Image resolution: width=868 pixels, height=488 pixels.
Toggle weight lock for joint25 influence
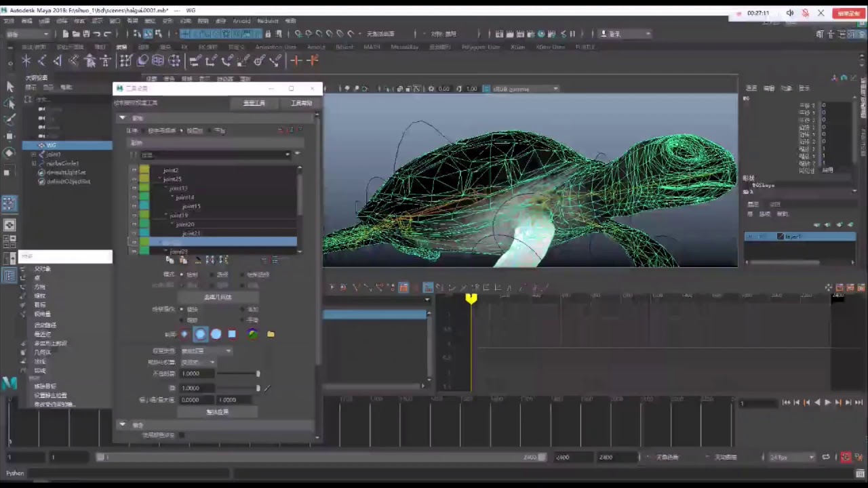[x=134, y=179]
